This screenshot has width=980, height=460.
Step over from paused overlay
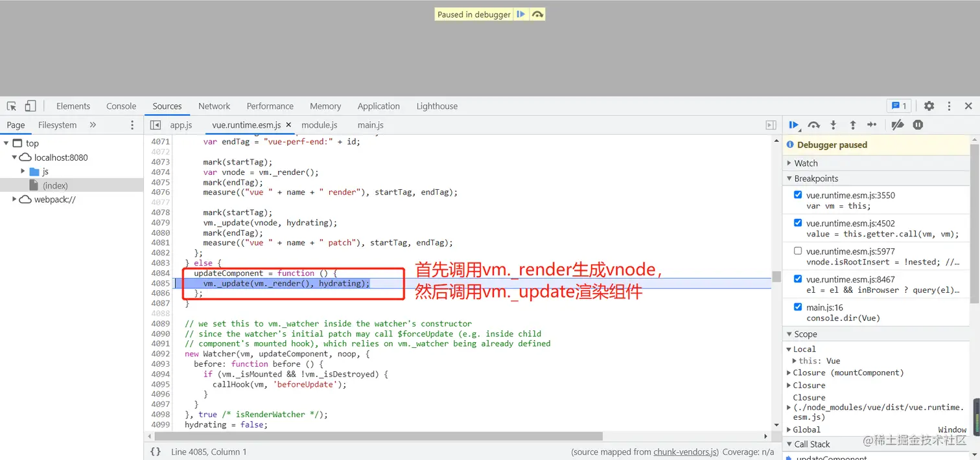537,14
